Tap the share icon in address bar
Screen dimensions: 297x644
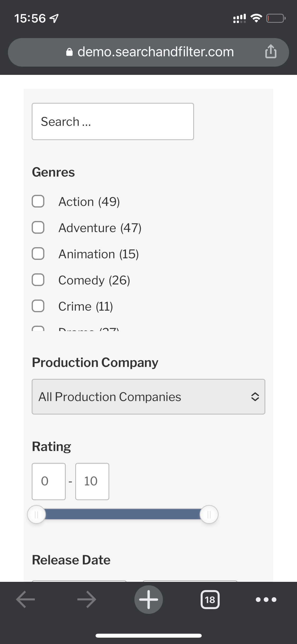tap(271, 51)
